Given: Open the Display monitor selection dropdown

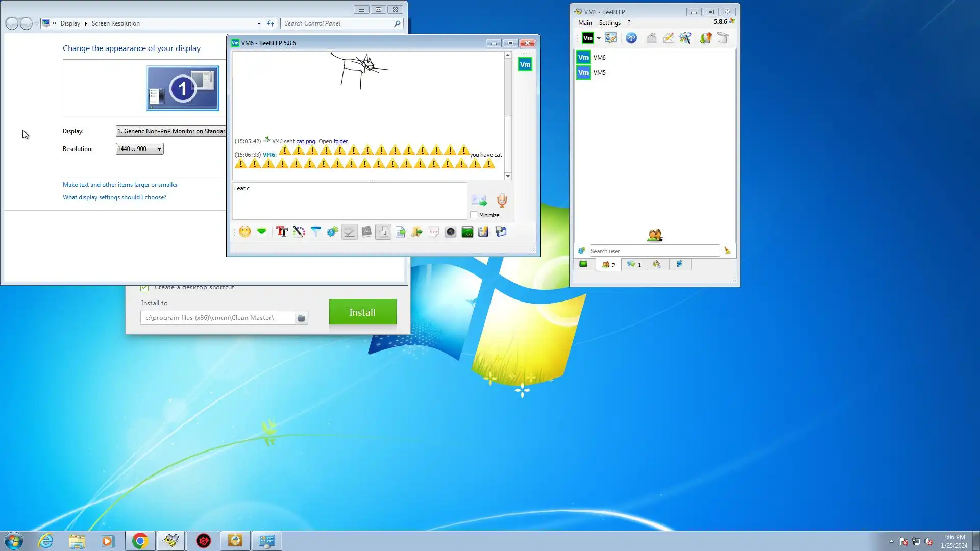Looking at the screenshot, I should click(171, 131).
